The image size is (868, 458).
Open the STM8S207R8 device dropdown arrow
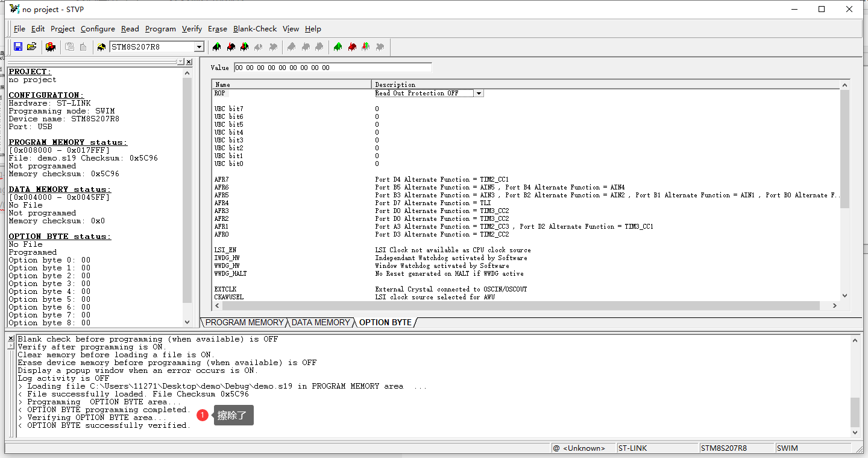(x=199, y=47)
